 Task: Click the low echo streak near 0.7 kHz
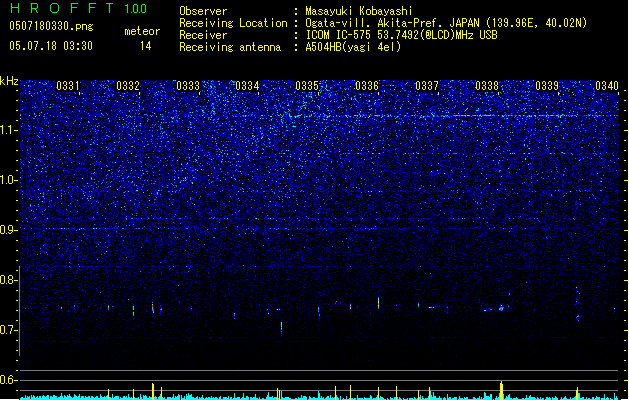point(282,328)
